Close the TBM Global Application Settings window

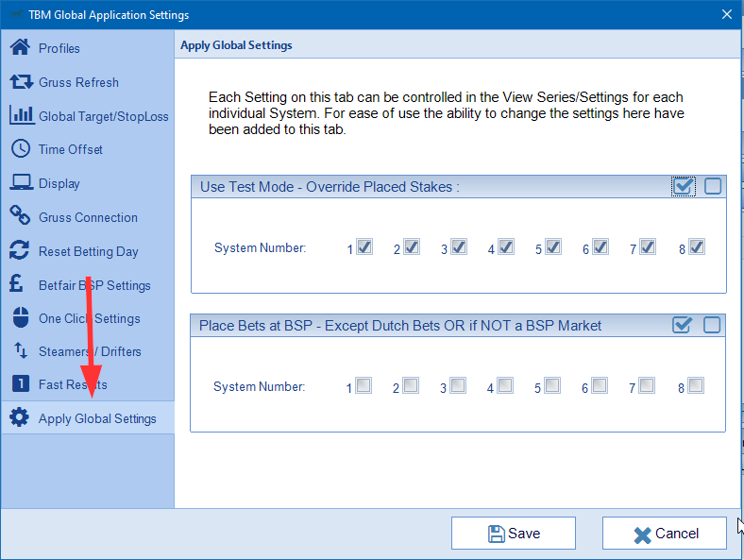coord(726,14)
